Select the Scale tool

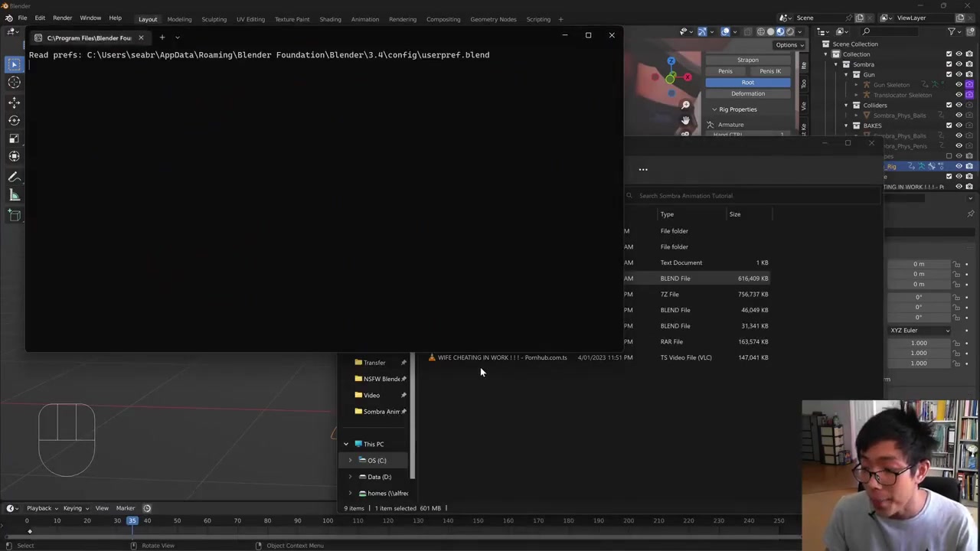(14, 139)
